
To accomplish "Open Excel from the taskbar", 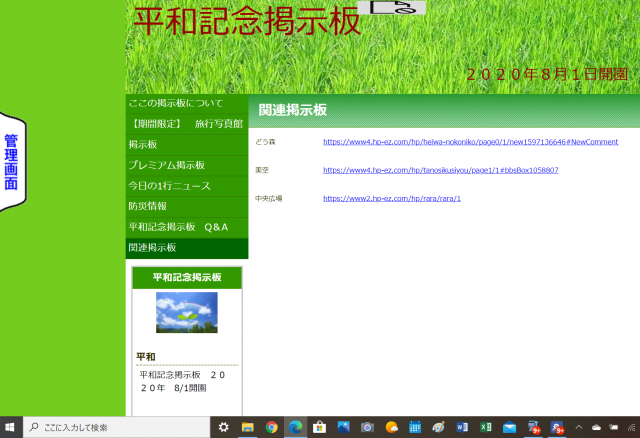I will [x=486, y=427].
